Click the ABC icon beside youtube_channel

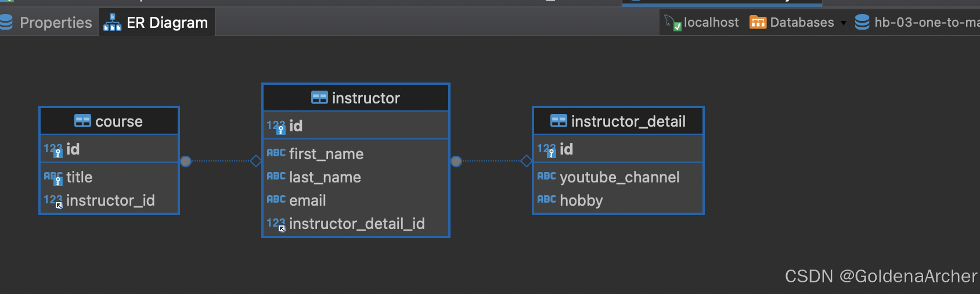(x=547, y=176)
